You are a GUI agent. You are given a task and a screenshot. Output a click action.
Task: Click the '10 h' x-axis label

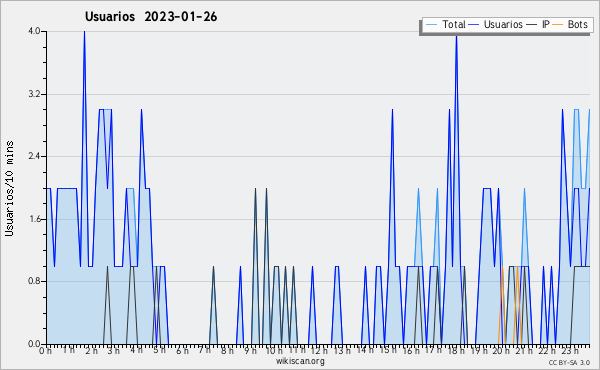click(274, 350)
